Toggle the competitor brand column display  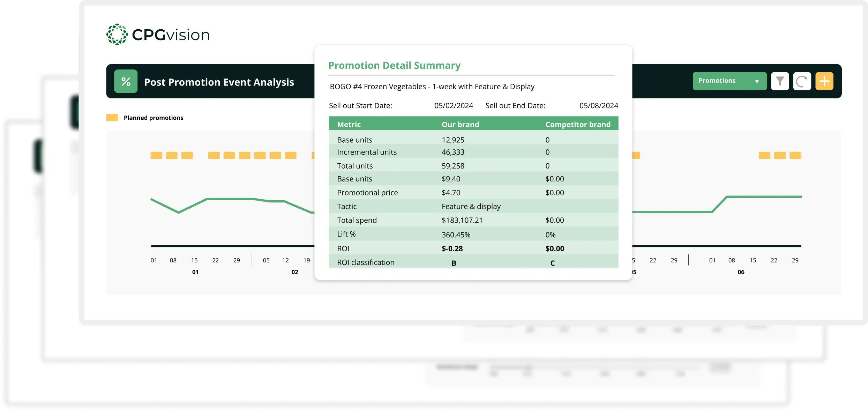tap(578, 124)
